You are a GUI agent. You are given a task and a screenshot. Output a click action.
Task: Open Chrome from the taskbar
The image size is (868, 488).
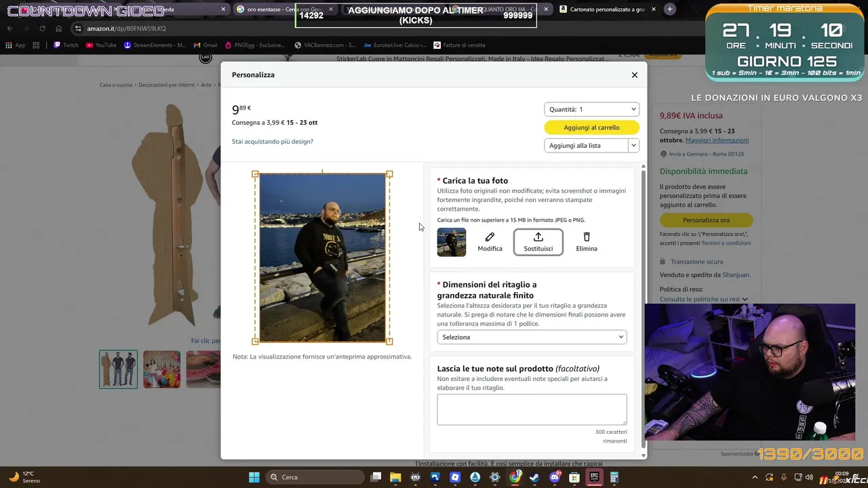tap(515, 477)
